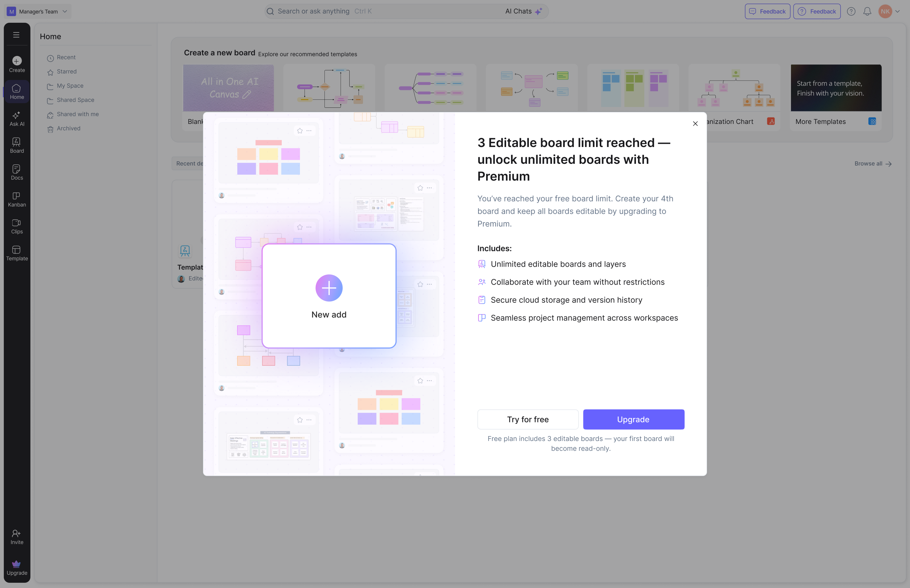The height and width of the screenshot is (588, 910).
Task: Close the board limit dialog
Action: (x=695, y=124)
